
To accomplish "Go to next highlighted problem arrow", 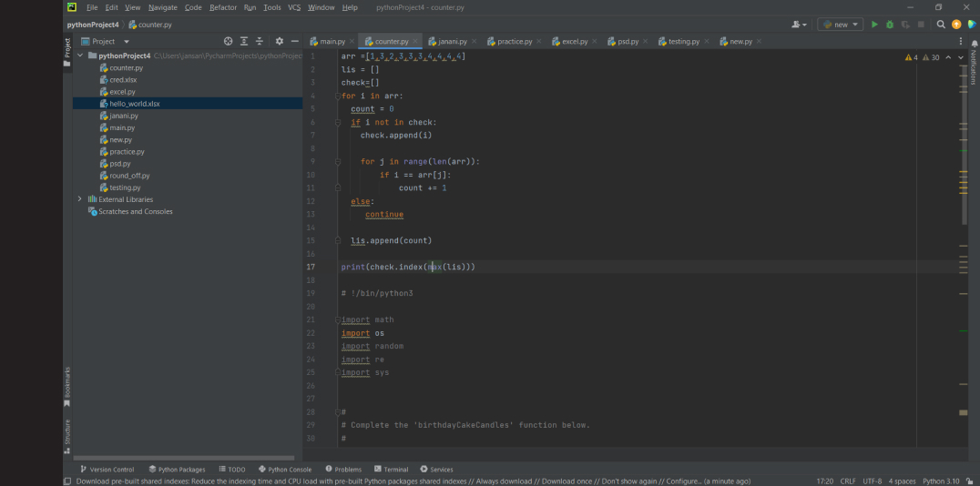I will [x=961, y=57].
